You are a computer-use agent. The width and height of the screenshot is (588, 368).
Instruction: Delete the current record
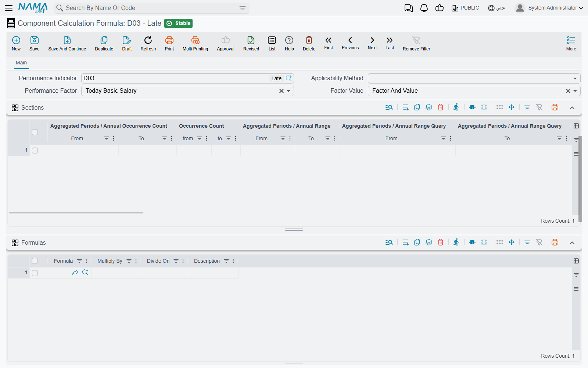(309, 43)
